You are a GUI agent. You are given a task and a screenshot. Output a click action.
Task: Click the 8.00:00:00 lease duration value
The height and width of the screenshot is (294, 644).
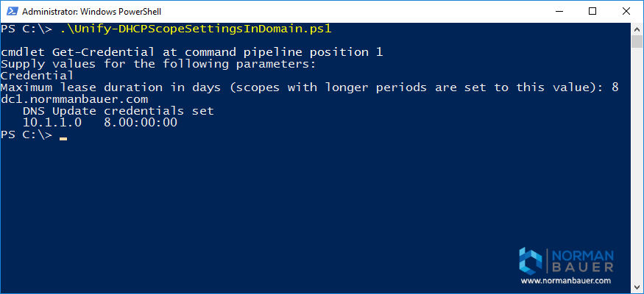(x=141, y=123)
